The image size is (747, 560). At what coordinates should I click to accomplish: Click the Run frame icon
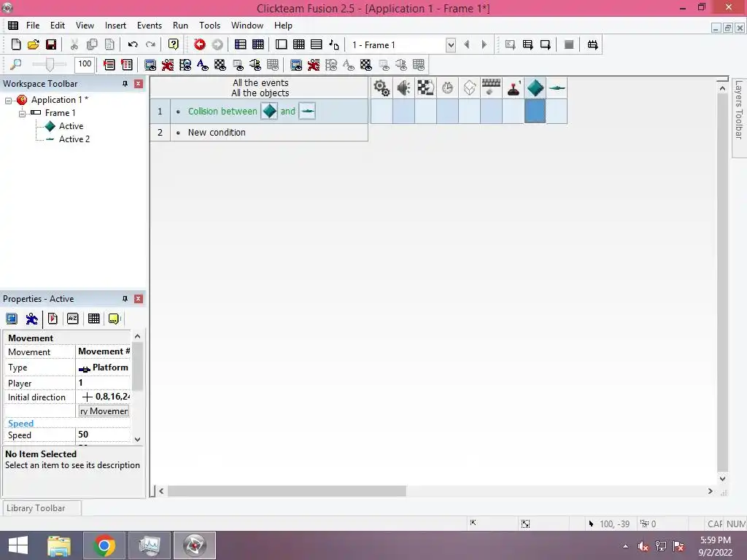pos(546,44)
